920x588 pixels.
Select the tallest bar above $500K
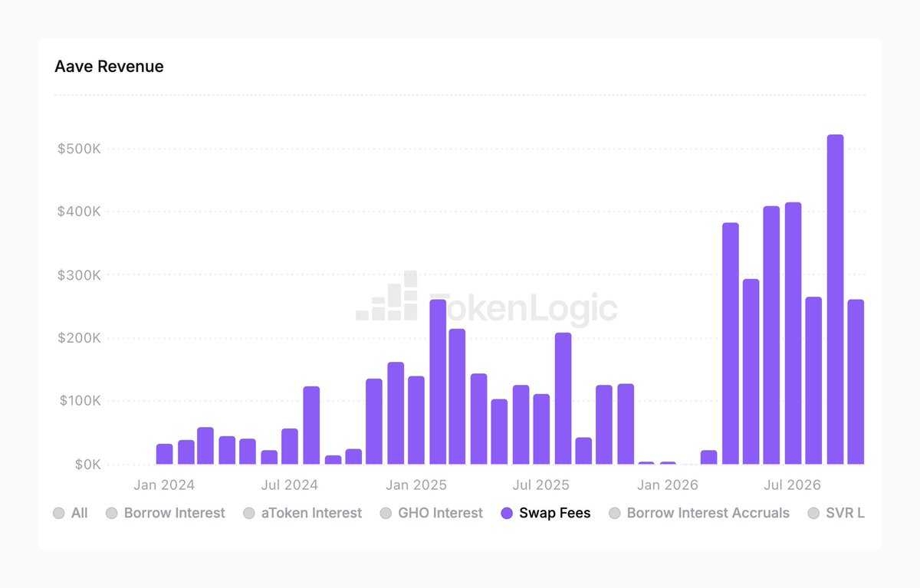pyautogui.click(x=836, y=300)
